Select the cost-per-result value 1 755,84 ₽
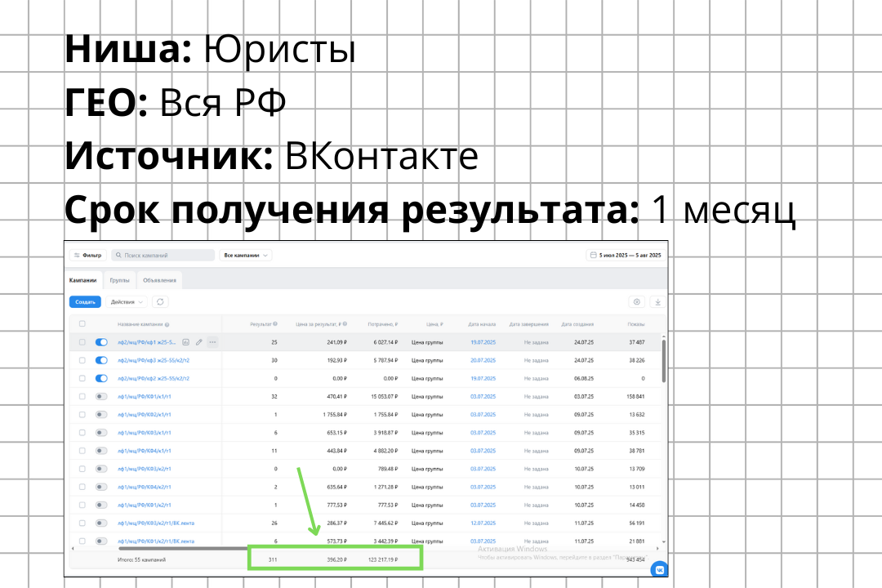This screenshot has width=882, height=588. pos(335,415)
